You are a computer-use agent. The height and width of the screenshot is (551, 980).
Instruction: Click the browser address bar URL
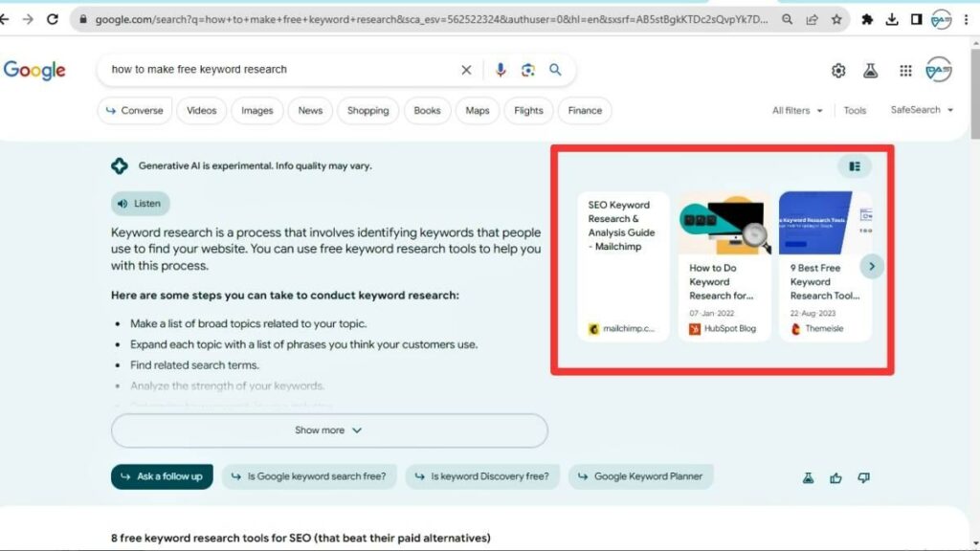tap(432, 19)
